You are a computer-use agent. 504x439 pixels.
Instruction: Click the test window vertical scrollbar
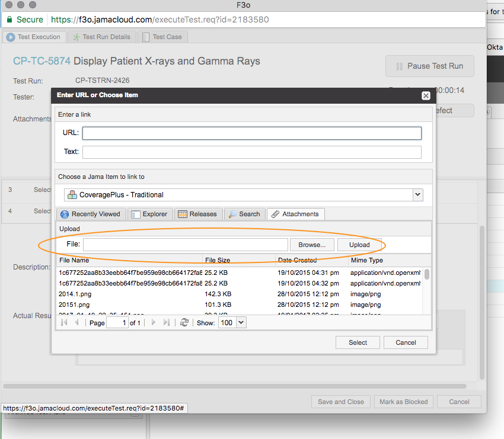pyautogui.click(x=482, y=303)
